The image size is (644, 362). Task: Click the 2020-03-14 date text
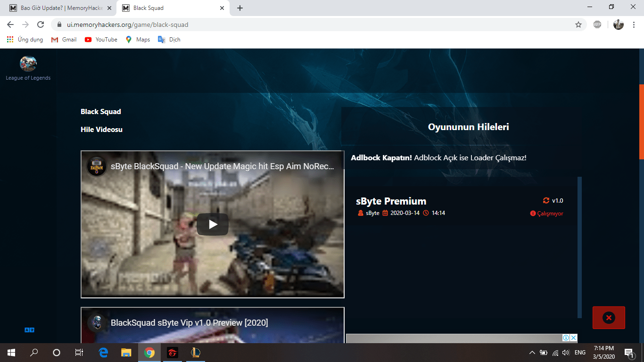(x=405, y=213)
